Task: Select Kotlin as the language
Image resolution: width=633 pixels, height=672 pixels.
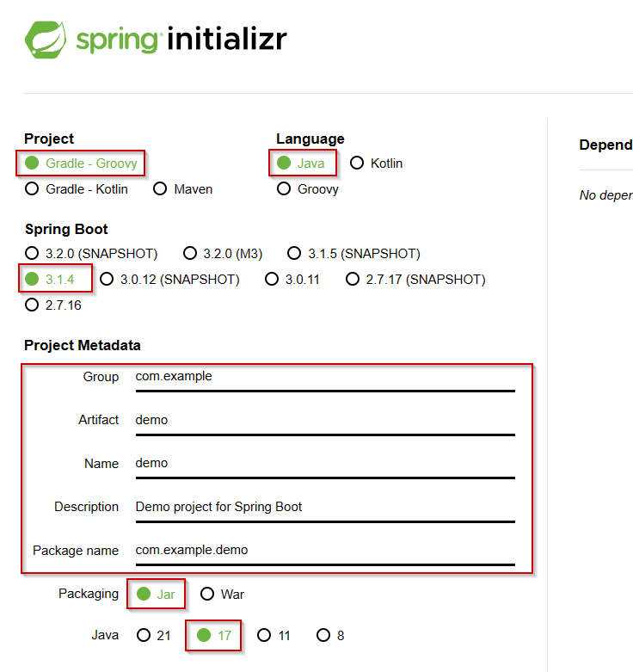Action: [x=377, y=163]
